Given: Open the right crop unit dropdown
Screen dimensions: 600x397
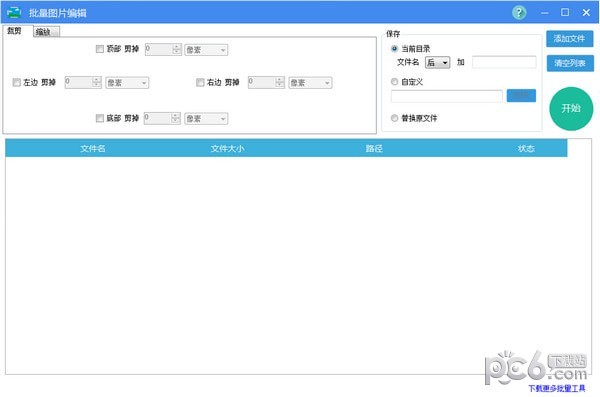Looking at the screenshot, I should (310, 83).
